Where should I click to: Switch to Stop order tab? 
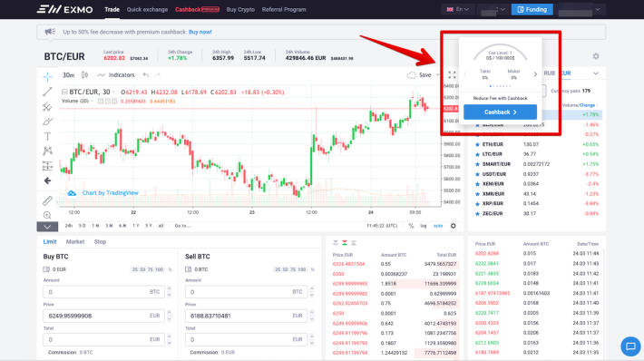[100, 242]
